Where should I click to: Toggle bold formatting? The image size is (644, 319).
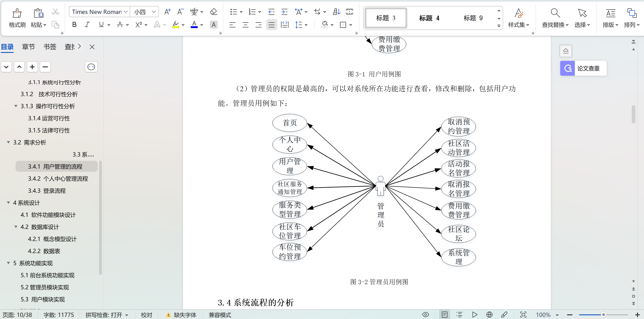(x=74, y=25)
